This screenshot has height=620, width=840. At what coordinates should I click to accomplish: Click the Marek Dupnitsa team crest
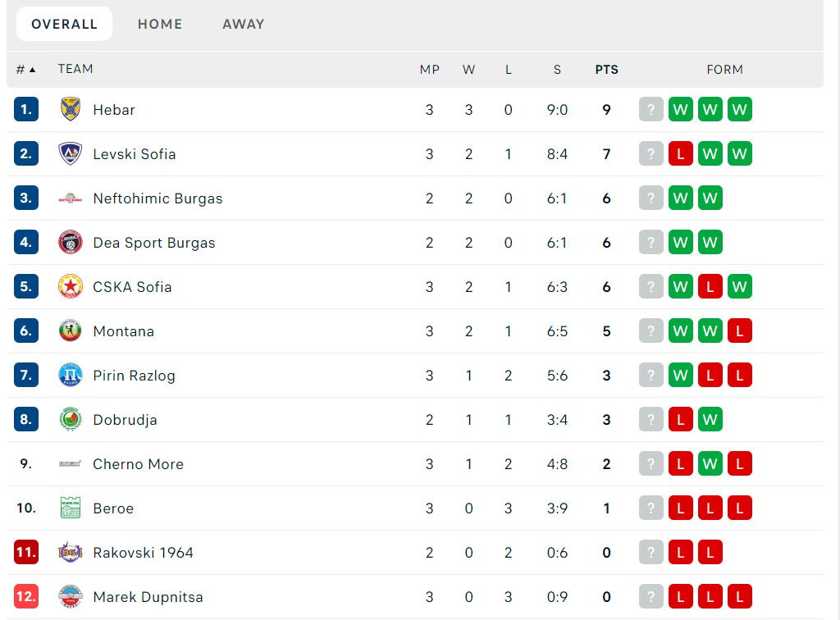coord(71,596)
